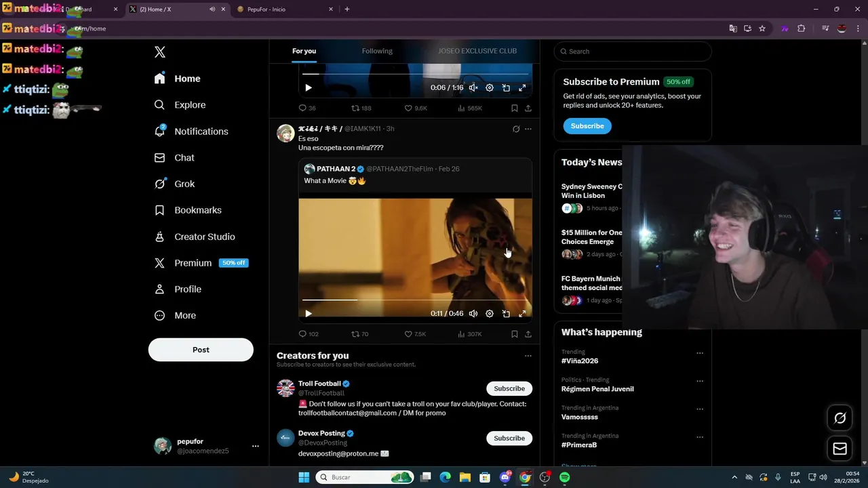Open Windows Start menu

(x=304, y=477)
